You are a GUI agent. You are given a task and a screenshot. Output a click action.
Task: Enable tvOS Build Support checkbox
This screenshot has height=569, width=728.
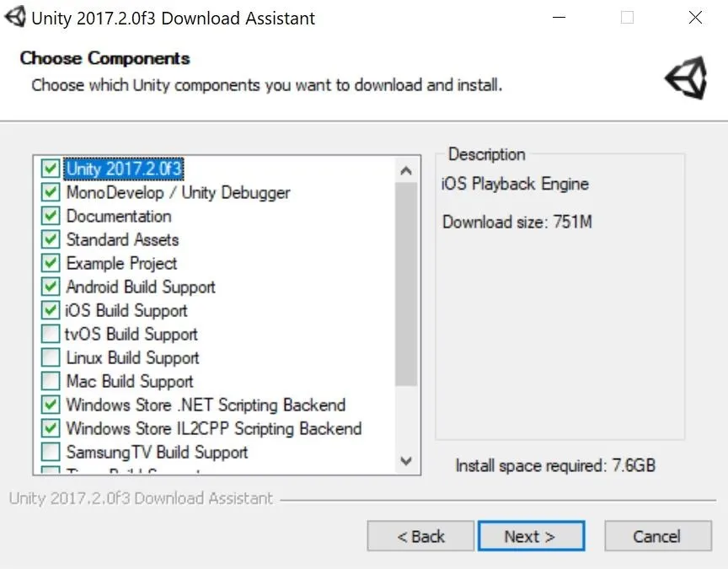(x=51, y=334)
